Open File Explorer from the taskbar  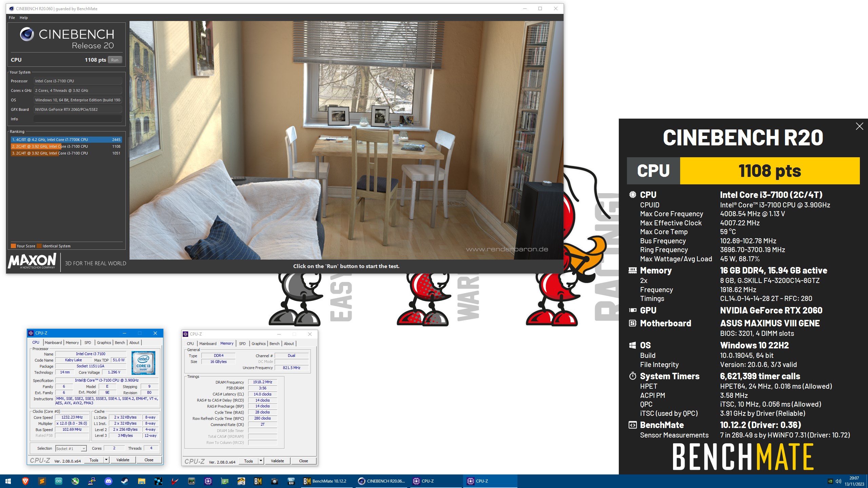(x=141, y=481)
